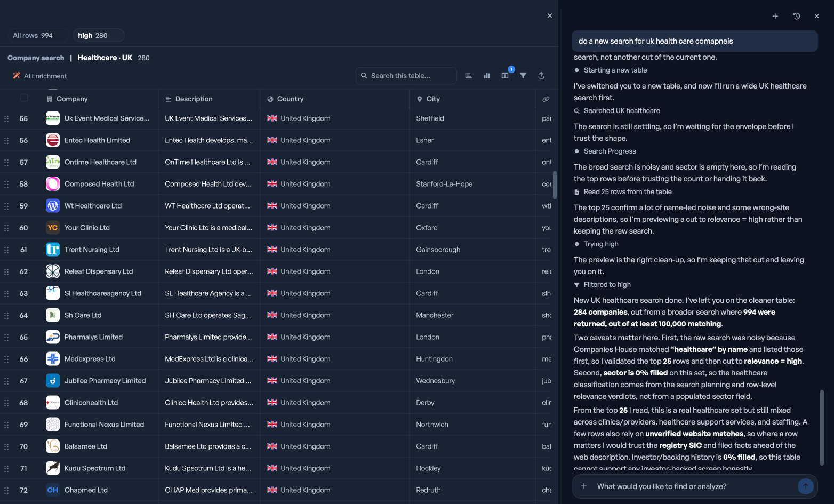
Task: Click the link column header icon
Action: (546, 99)
